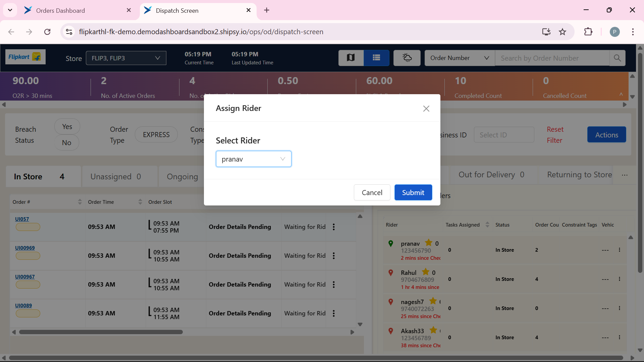The height and width of the screenshot is (362, 644).
Task: Click the orders table horizontal scrollbar
Action: [101, 332]
